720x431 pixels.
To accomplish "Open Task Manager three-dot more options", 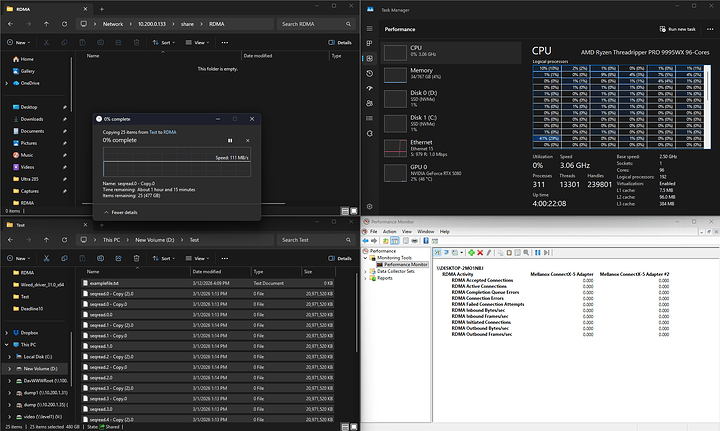I will [x=710, y=29].
